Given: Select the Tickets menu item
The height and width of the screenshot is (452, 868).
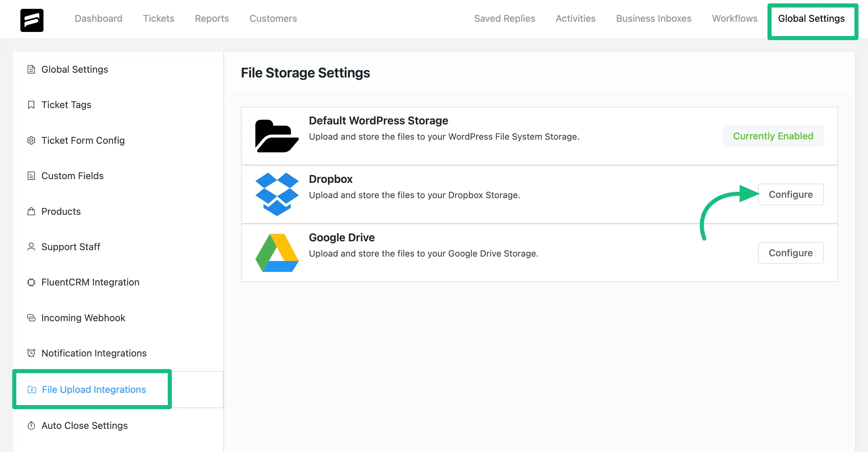Looking at the screenshot, I should pyautogui.click(x=159, y=18).
